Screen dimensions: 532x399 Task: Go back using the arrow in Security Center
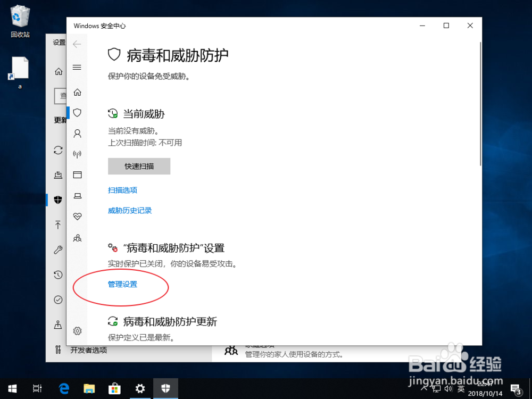pos(77,44)
